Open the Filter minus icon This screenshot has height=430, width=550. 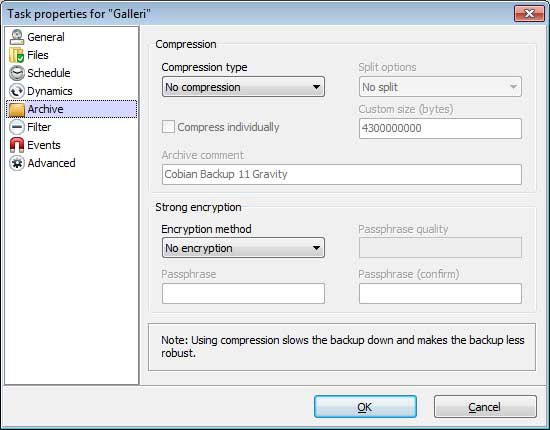click(17, 127)
